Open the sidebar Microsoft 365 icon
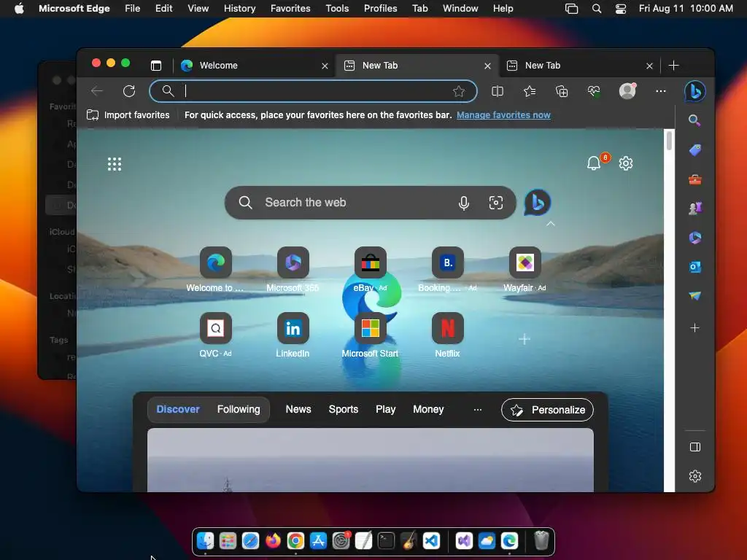Viewport: 747px width, 560px height. point(694,238)
